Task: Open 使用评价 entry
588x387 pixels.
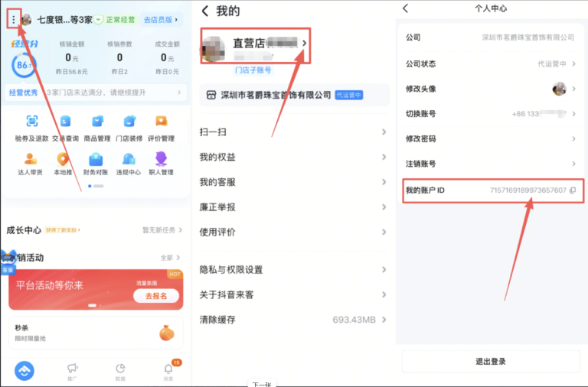Action: (x=294, y=233)
